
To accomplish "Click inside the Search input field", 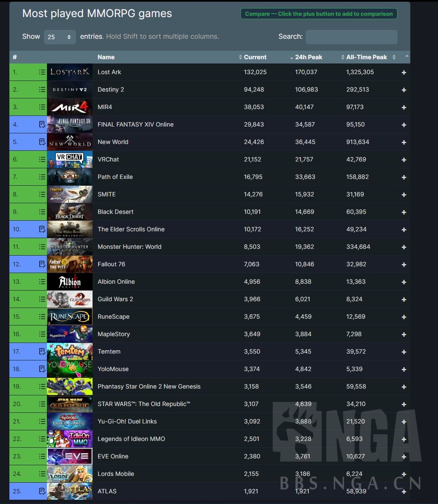I will point(351,37).
